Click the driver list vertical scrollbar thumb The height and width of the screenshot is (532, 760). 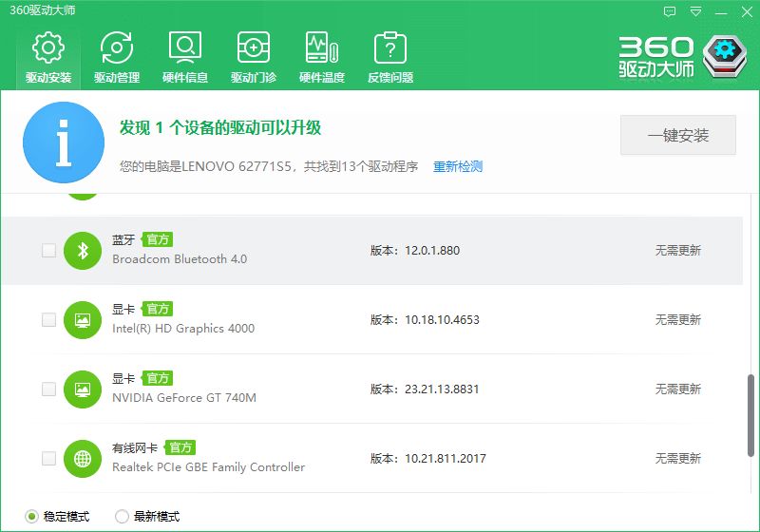(x=750, y=415)
